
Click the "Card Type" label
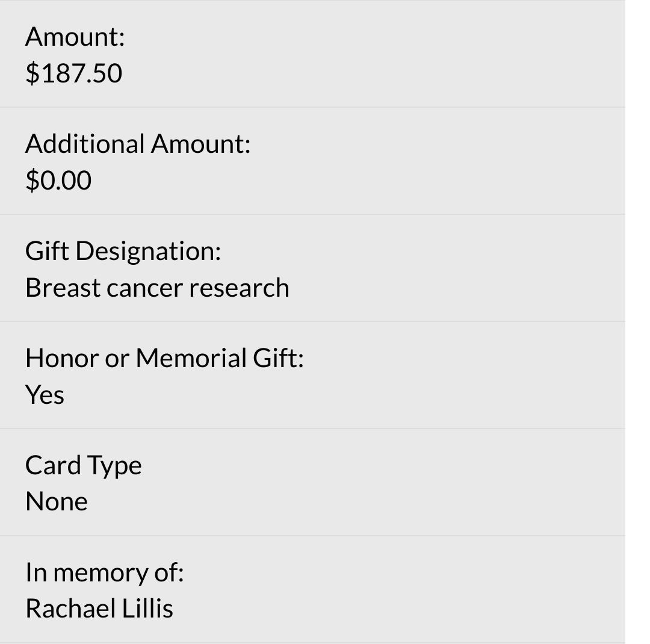83,465
